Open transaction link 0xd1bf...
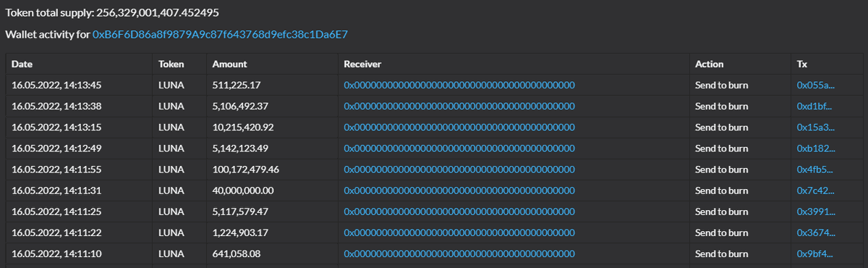868x268 pixels. pyautogui.click(x=814, y=106)
